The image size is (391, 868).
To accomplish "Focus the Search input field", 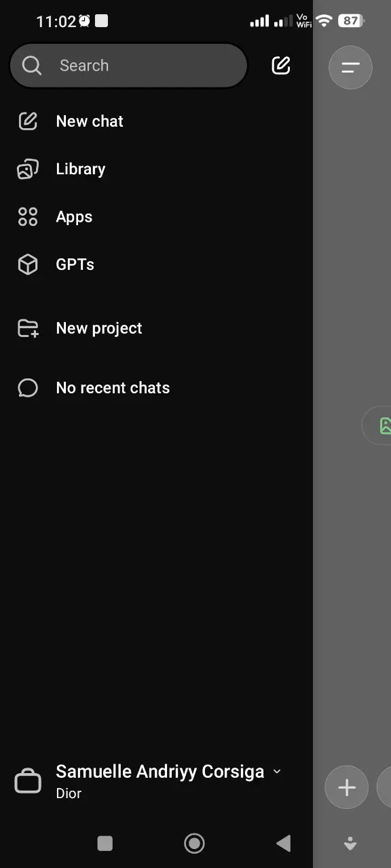I will [x=128, y=66].
